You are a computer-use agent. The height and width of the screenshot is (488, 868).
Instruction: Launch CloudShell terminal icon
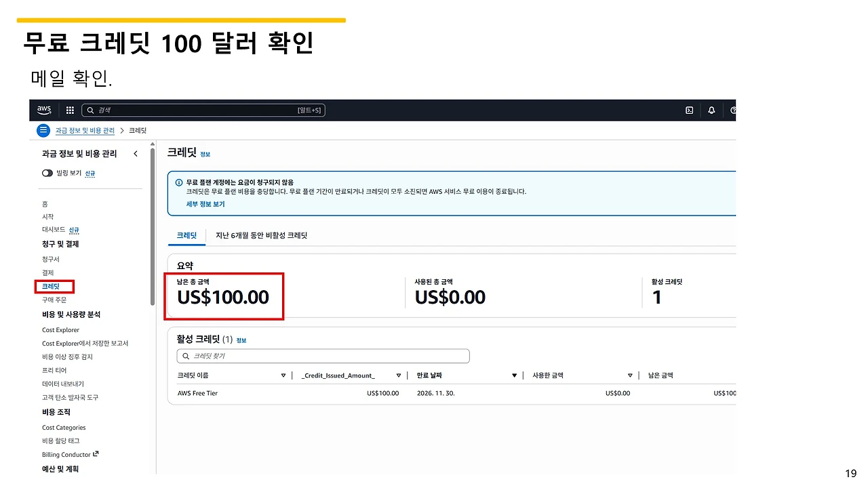689,110
